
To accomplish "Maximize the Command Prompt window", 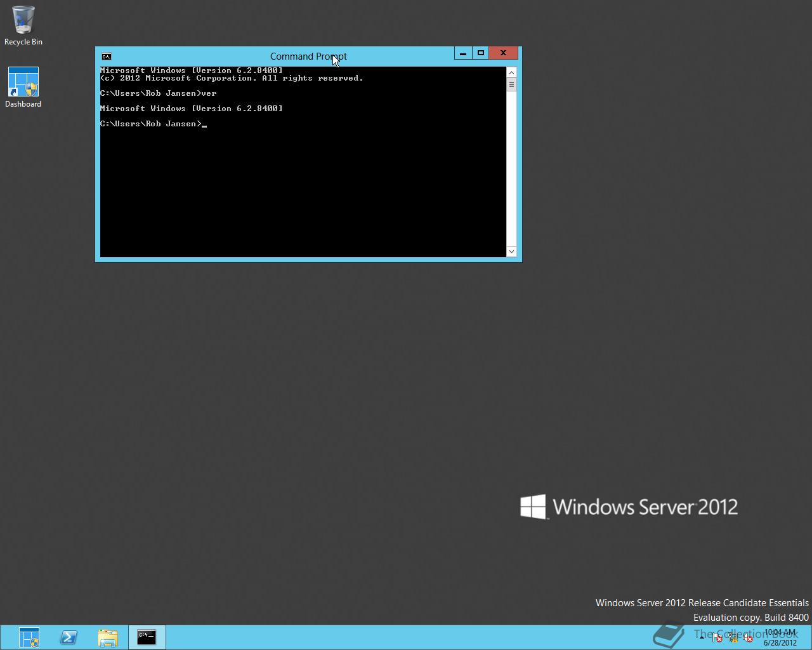I will [x=481, y=53].
